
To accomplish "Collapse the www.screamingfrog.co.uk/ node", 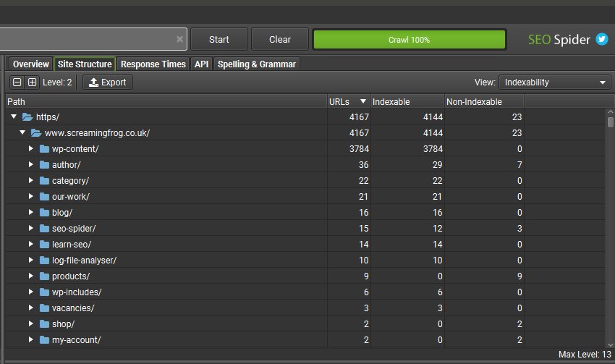I will coord(22,132).
